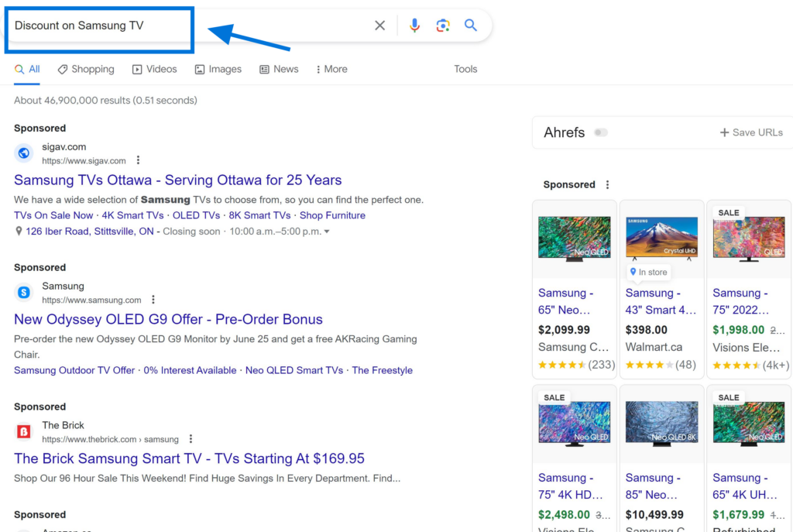Image resolution: width=793 pixels, height=532 pixels.
Task: Open the TVs On Sale Now sitelink
Action: [53, 215]
